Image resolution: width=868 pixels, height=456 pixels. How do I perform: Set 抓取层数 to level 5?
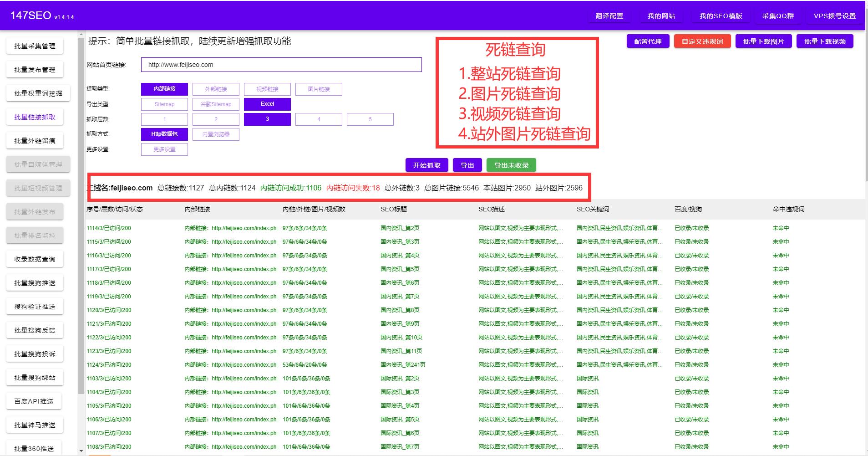click(370, 119)
